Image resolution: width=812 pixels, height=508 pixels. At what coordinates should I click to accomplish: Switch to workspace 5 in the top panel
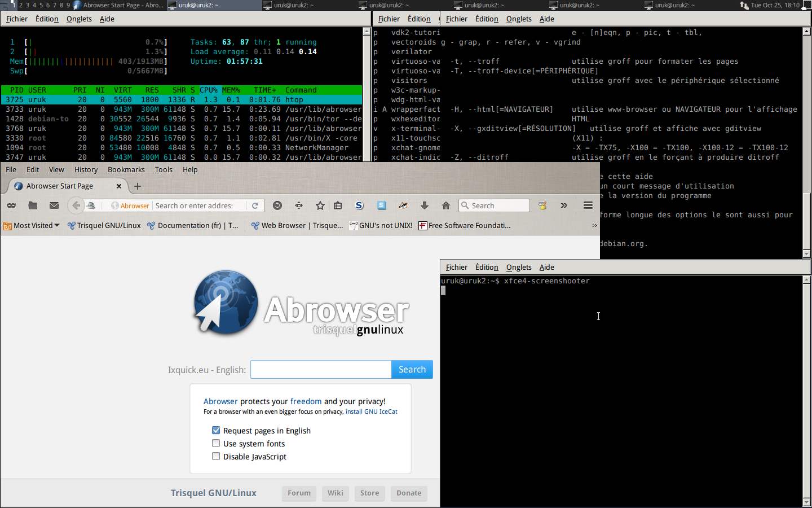coord(41,5)
